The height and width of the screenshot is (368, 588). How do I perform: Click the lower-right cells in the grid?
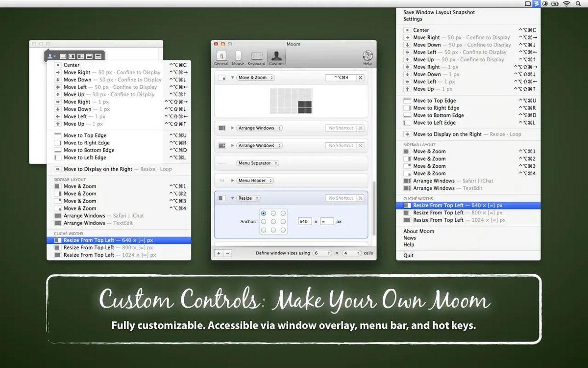click(x=305, y=107)
